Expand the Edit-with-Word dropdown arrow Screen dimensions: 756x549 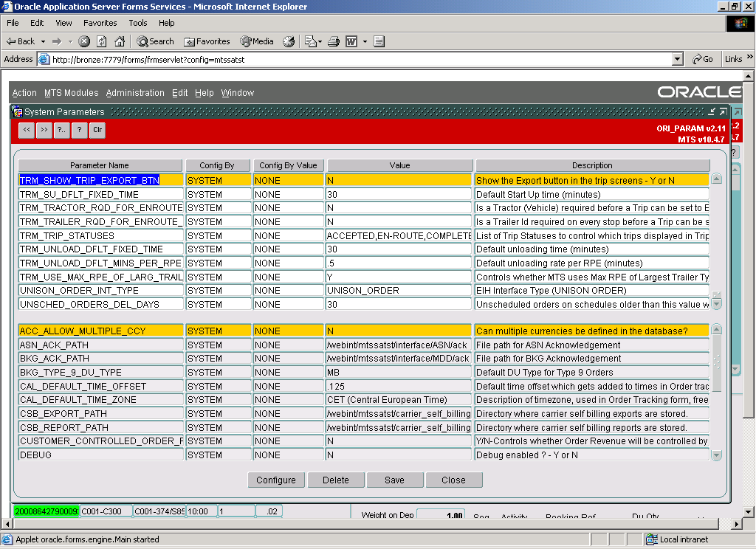365,41
